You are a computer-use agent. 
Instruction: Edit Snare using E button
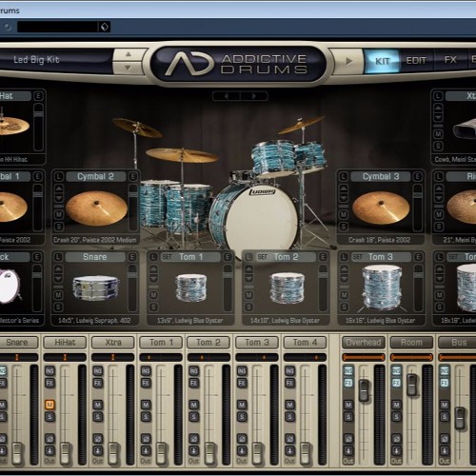(132, 257)
